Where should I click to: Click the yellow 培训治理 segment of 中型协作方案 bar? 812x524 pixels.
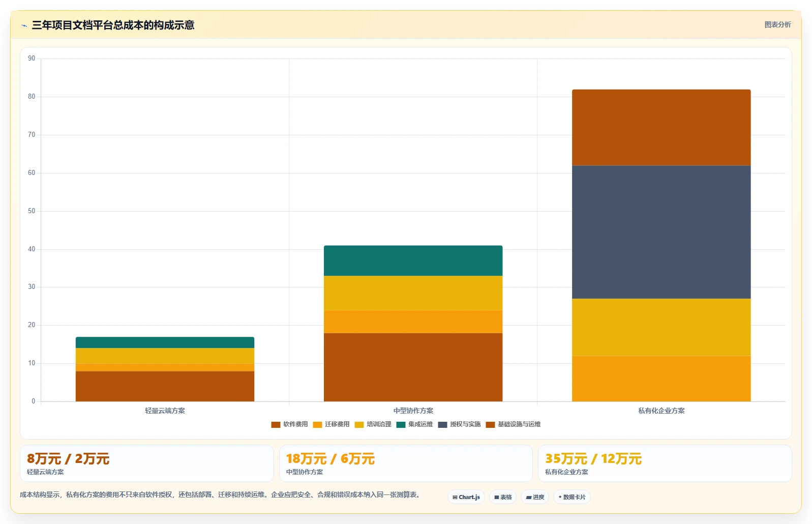(x=413, y=293)
